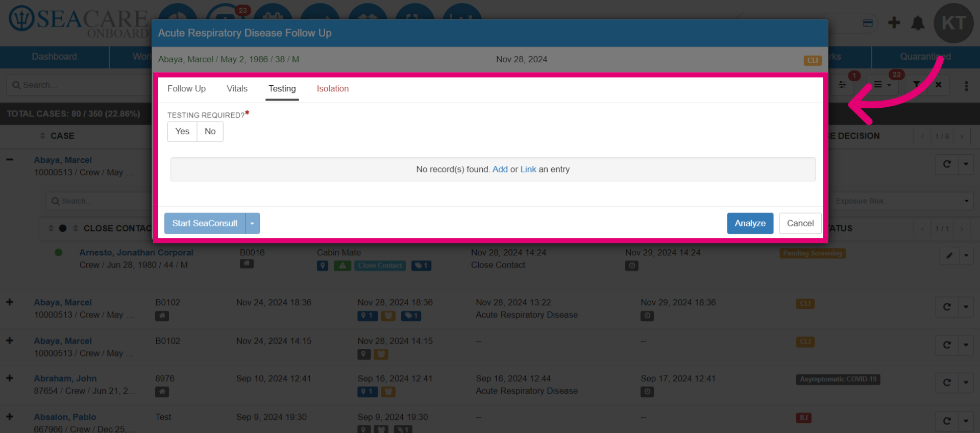Go to the next page of 1 / 6
Image resolution: width=980 pixels, height=433 pixels.
[962, 136]
